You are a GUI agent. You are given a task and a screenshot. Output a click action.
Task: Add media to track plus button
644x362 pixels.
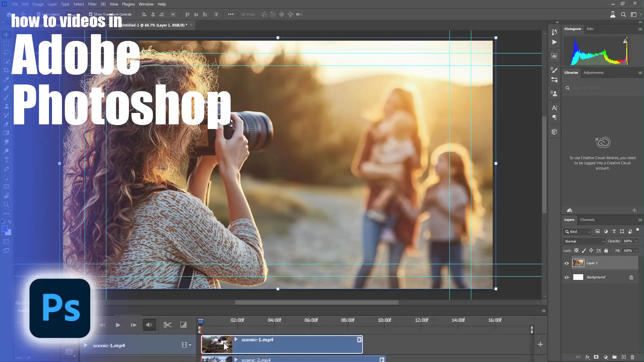pos(540,344)
